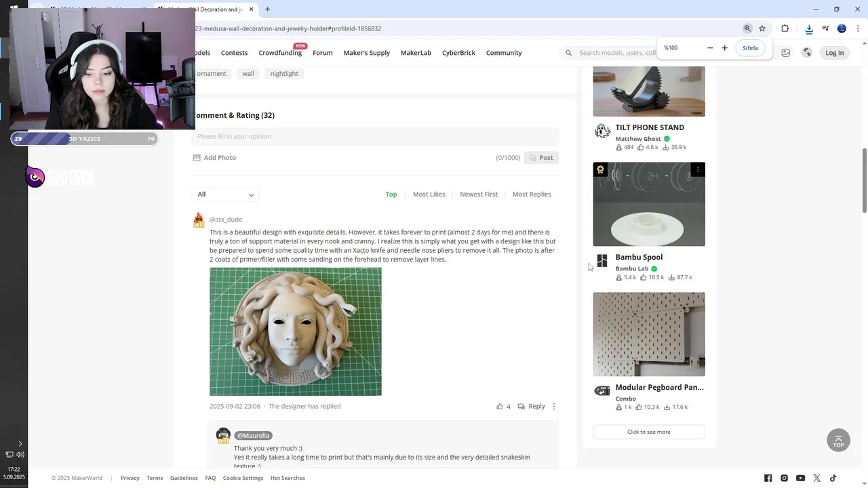Open the Cookie Settings footer link
The width and height of the screenshot is (868, 488).
click(243, 478)
